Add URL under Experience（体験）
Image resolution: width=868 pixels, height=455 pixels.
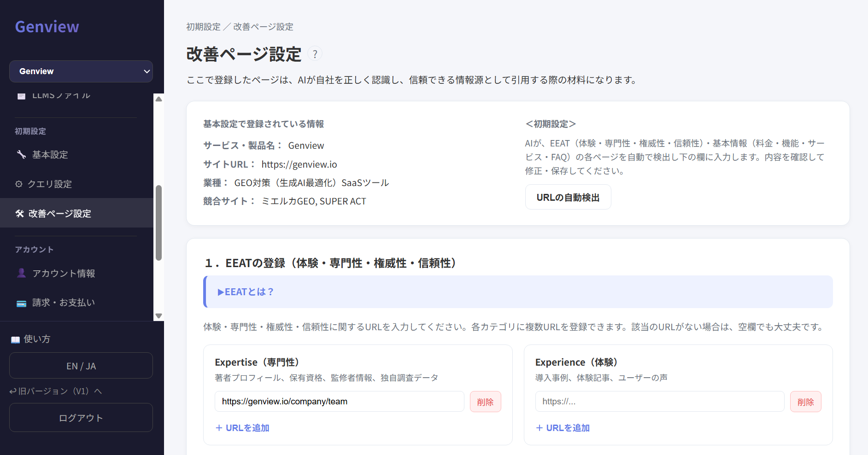pos(563,428)
